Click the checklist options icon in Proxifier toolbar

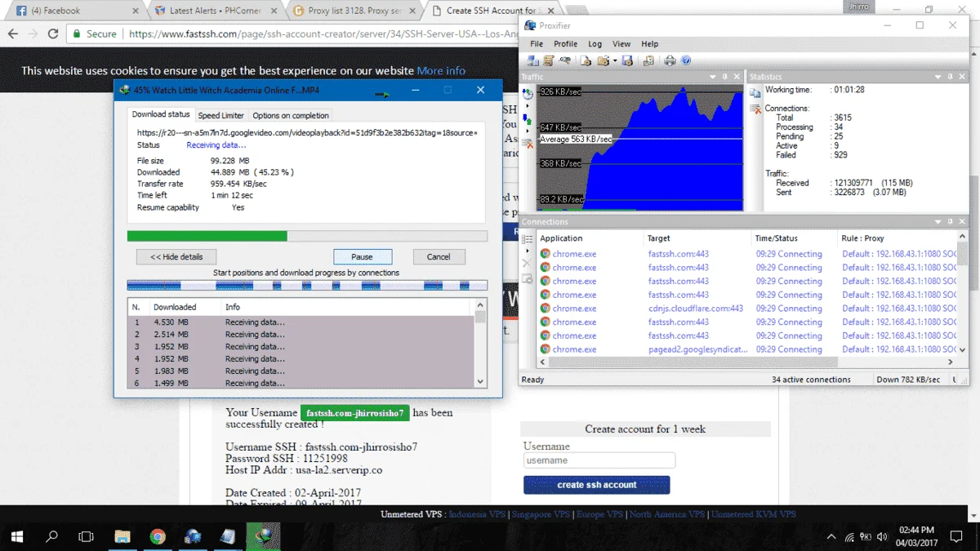(648, 60)
